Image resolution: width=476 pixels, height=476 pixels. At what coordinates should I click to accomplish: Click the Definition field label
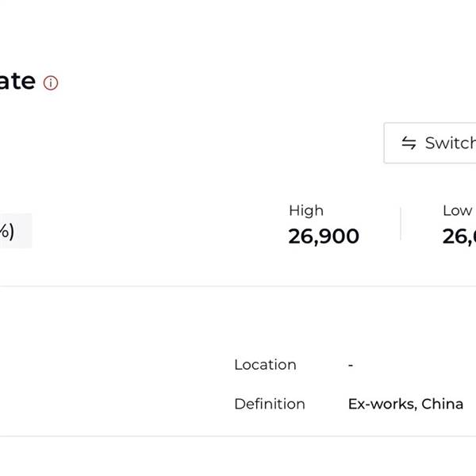pyautogui.click(x=269, y=404)
